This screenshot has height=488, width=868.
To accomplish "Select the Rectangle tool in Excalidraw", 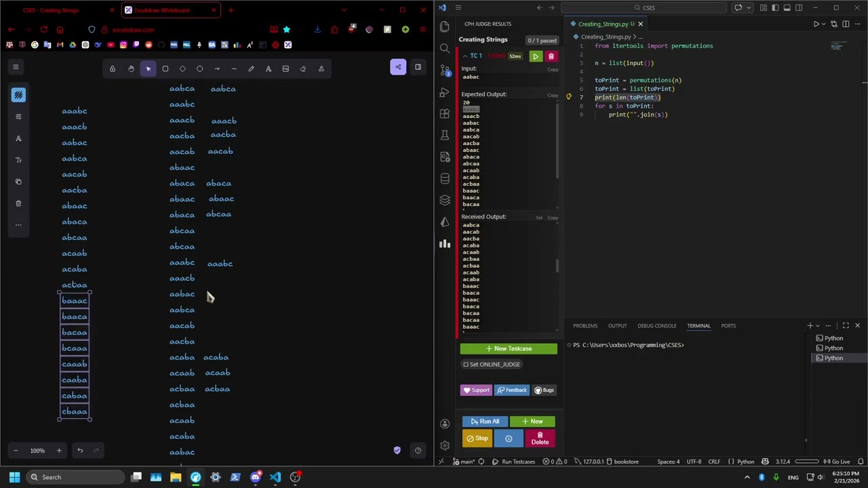I will click(x=165, y=68).
